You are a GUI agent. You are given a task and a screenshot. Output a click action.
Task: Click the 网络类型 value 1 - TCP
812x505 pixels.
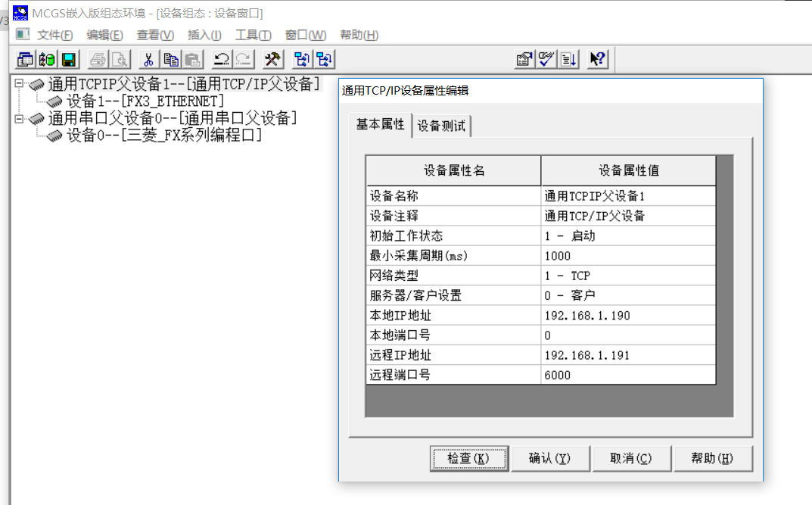point(627,276)
